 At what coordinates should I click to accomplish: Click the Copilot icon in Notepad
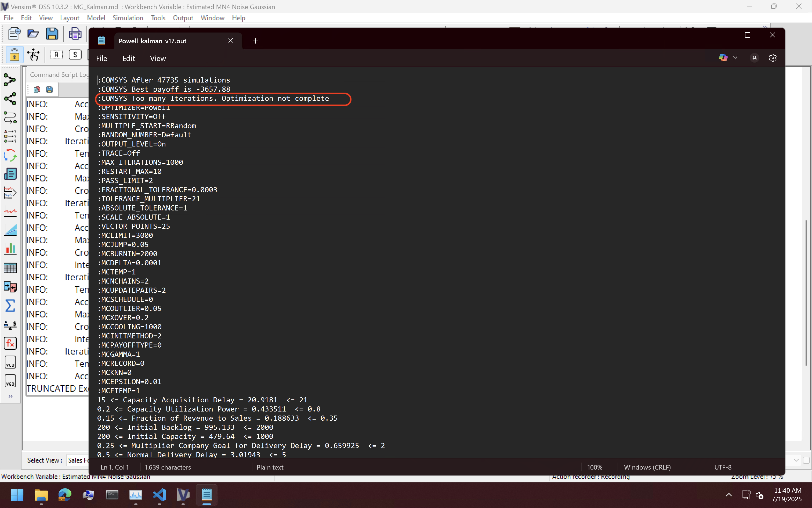click(x=723, y=58)
